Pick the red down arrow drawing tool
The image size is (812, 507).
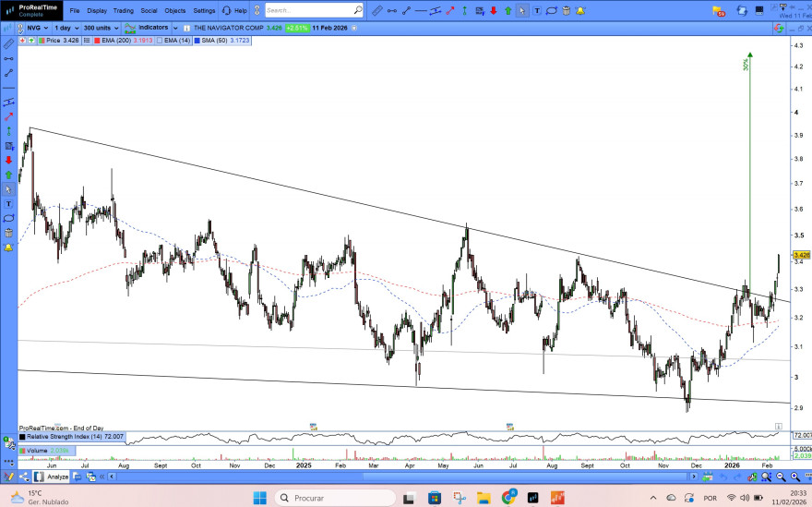[494, 11]
